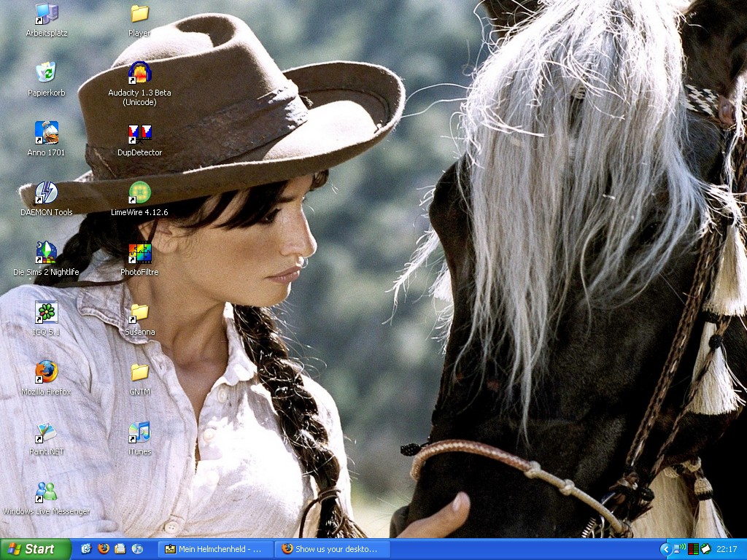
Task: Select the iTunes desktop shortcut
Action: [x=139, y=432]
